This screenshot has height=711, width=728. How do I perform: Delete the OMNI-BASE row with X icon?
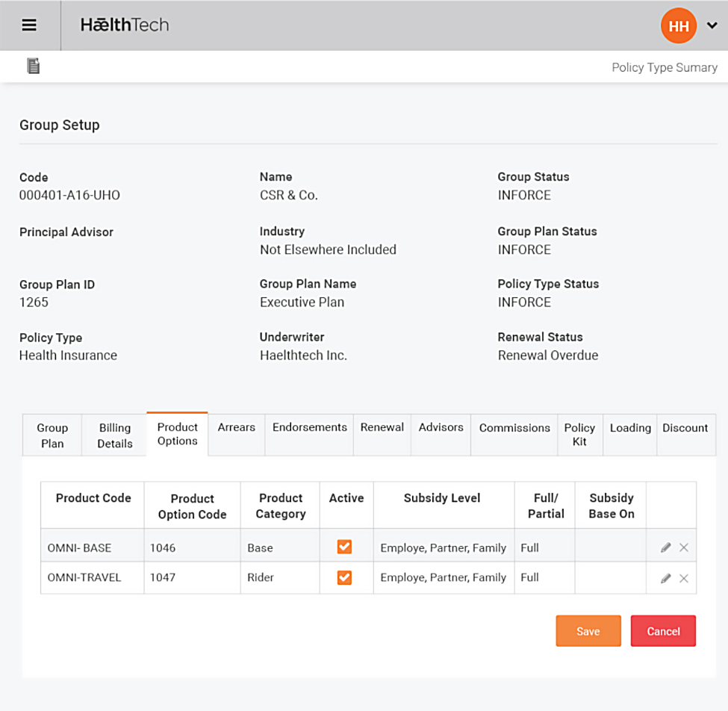click(684, 548)
